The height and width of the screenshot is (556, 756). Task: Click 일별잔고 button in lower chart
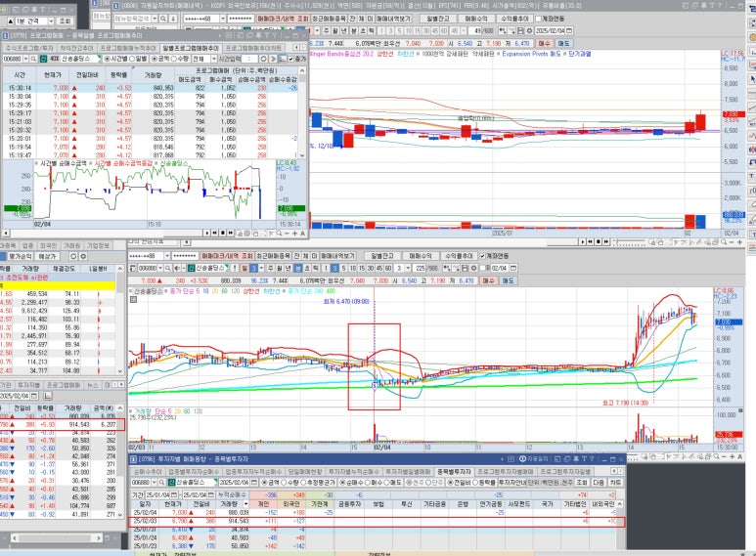pos(381,256)
